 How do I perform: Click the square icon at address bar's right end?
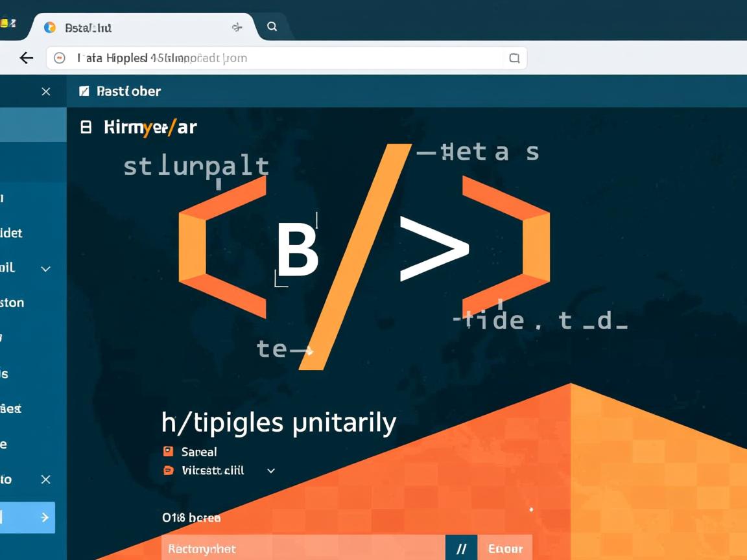[514, 58]
